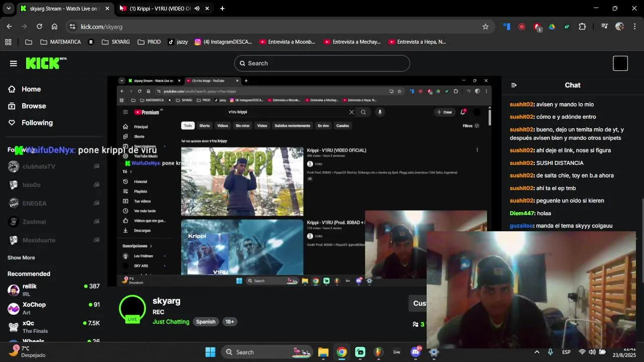Open the jazzy TikTok bookmark

tap(178, 42)
